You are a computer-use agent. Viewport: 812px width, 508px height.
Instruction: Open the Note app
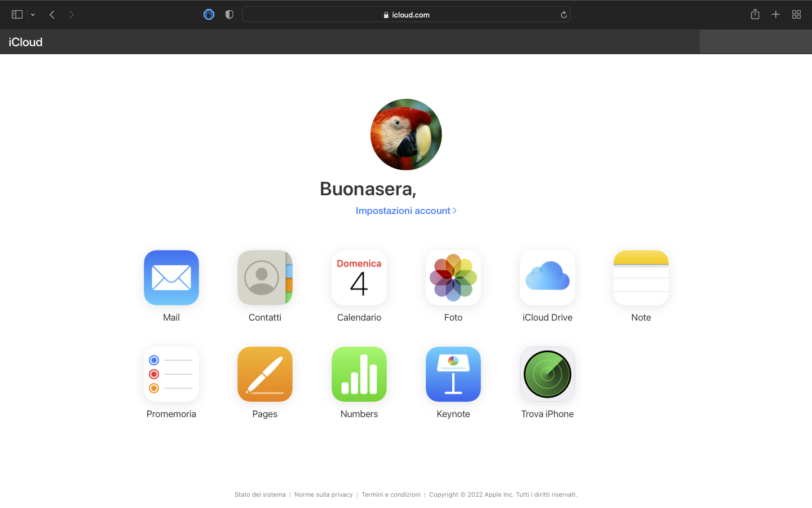coord(641,278)
